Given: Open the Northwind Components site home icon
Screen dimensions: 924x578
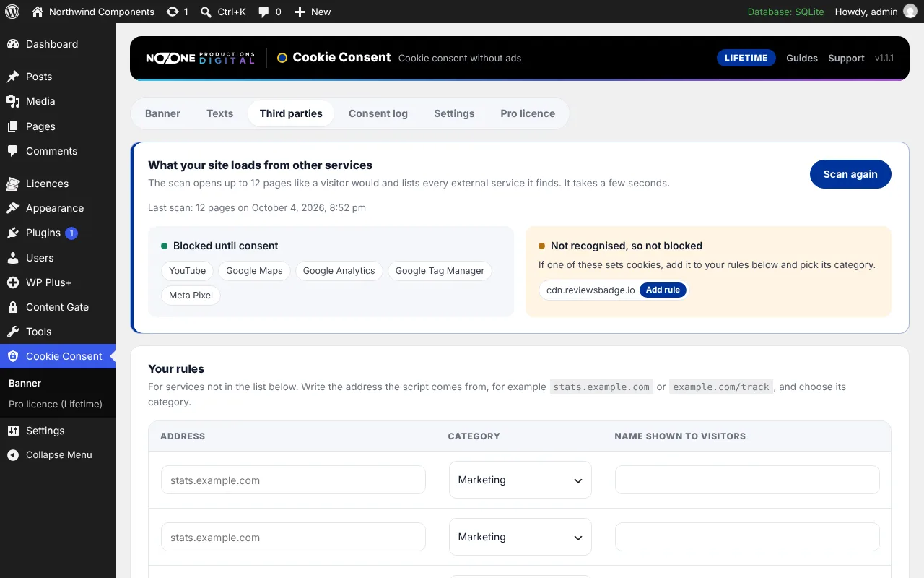Looking at the screenshot, I should (37, 12).
